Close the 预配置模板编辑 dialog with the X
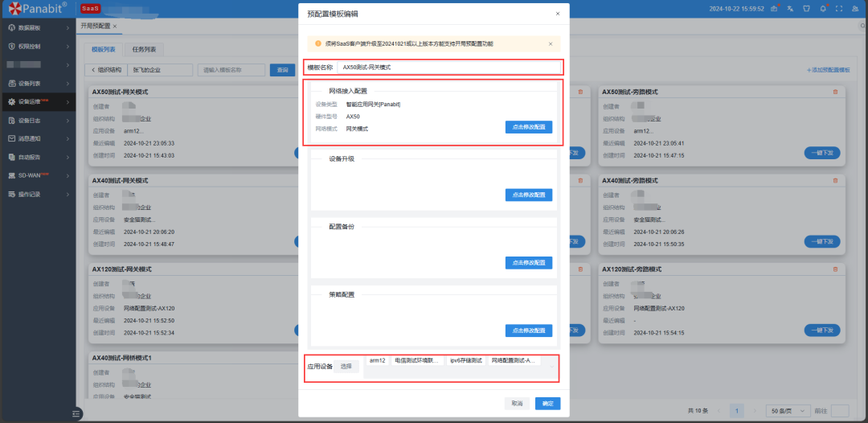Screen dimensions: 868x423 558,14
